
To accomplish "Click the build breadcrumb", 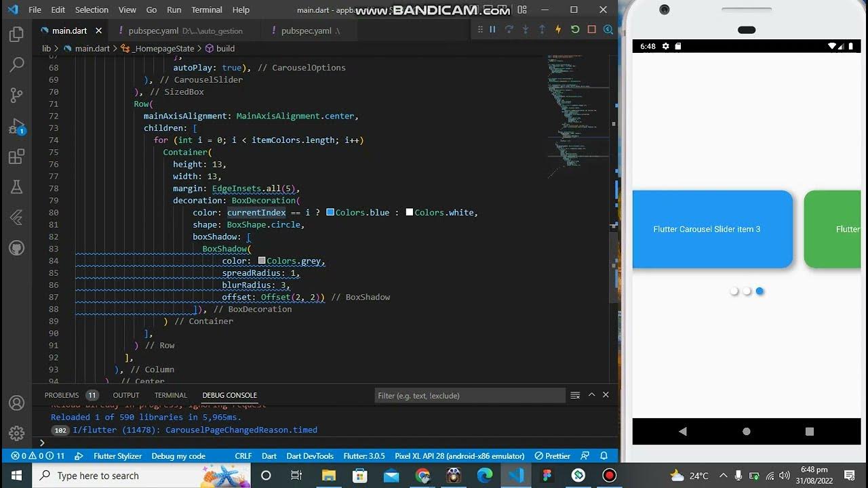I will point(220,49).
